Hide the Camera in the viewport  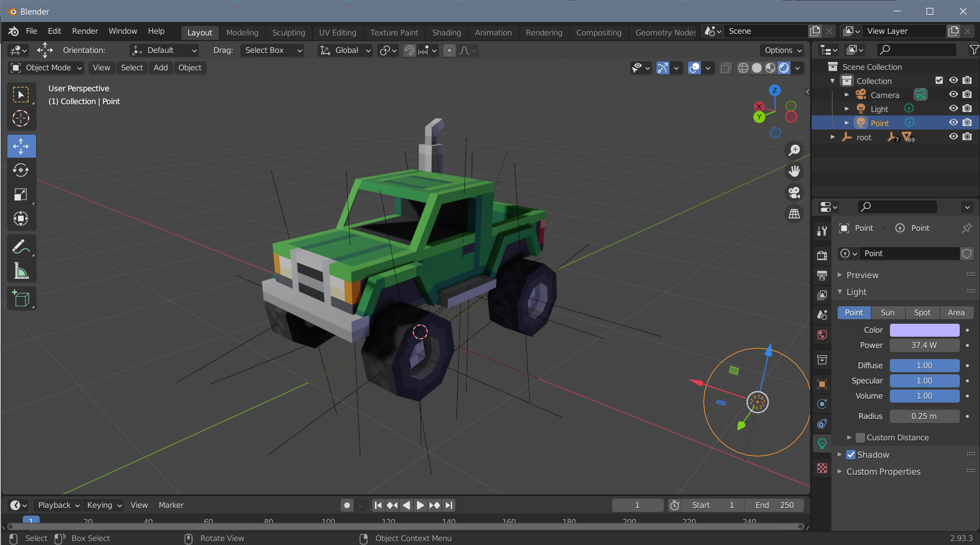[x=954, y=95]
